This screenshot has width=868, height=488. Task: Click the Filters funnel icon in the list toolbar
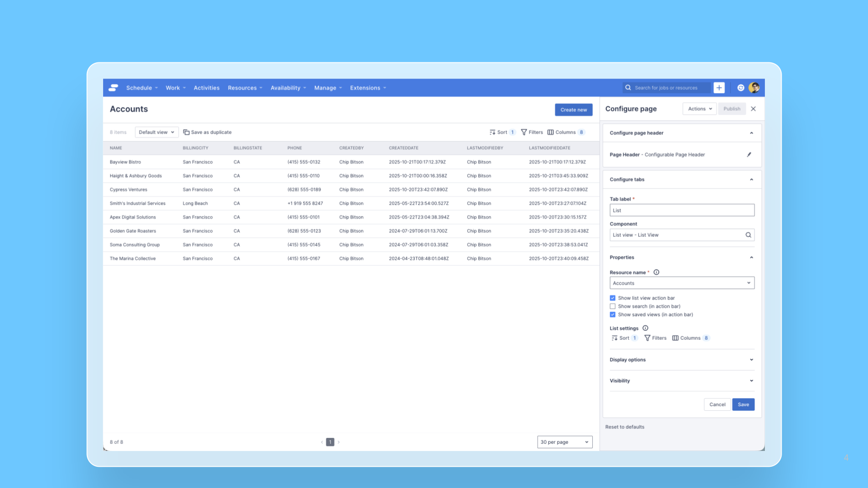point(524,132)
